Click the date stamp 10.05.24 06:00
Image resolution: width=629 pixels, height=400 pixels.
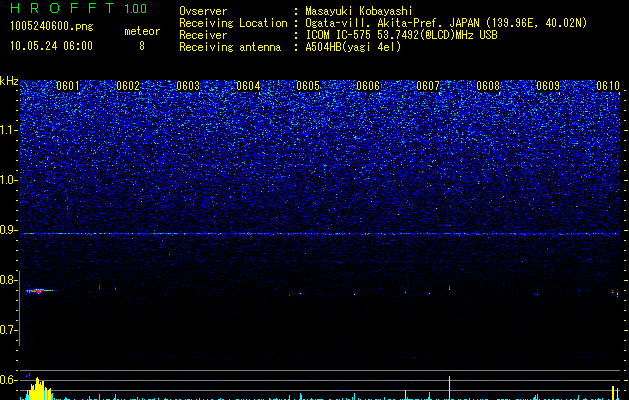[51, 46]
